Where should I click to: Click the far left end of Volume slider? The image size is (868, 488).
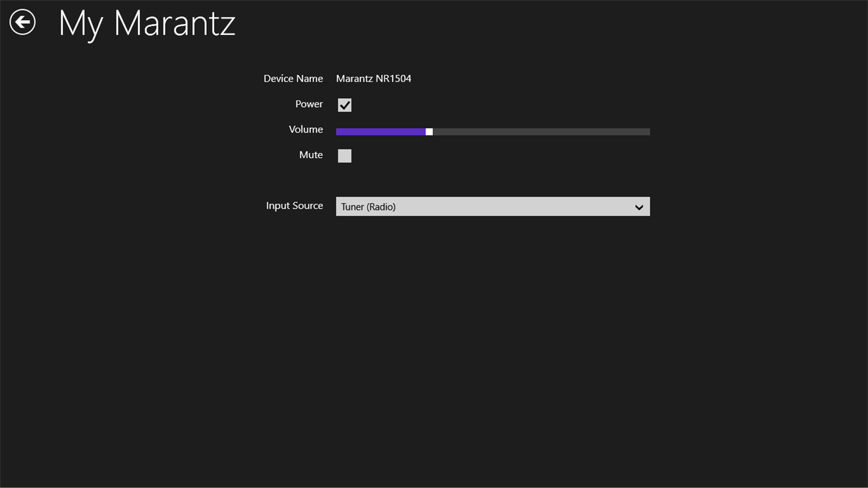pyautogui.click(x=338, y=131)
